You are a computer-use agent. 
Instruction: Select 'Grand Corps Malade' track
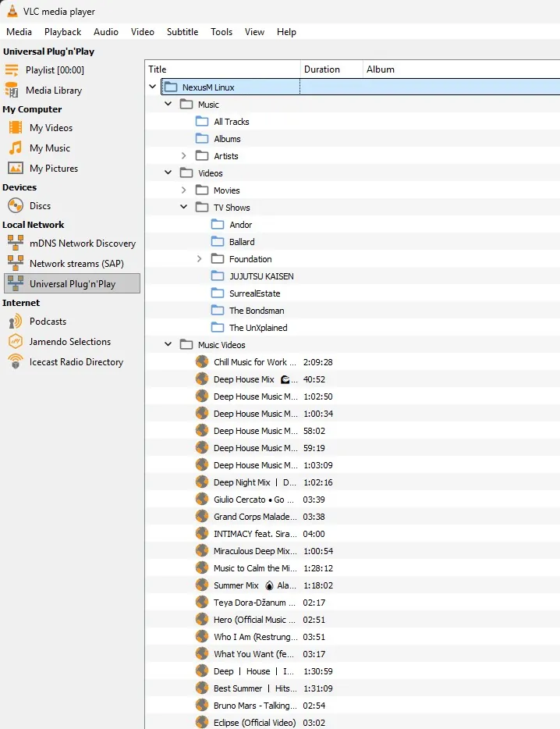point(353,517)
